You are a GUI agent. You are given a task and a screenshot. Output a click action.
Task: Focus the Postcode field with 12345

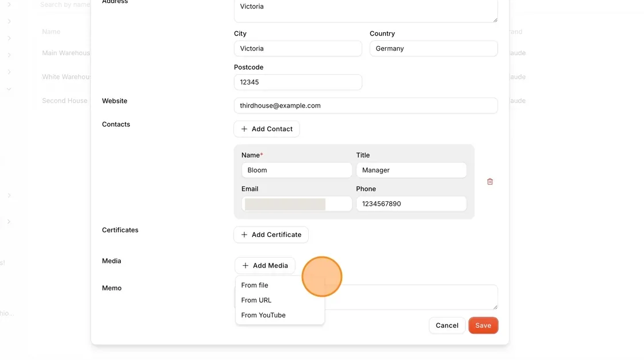(x=298, y=82)
